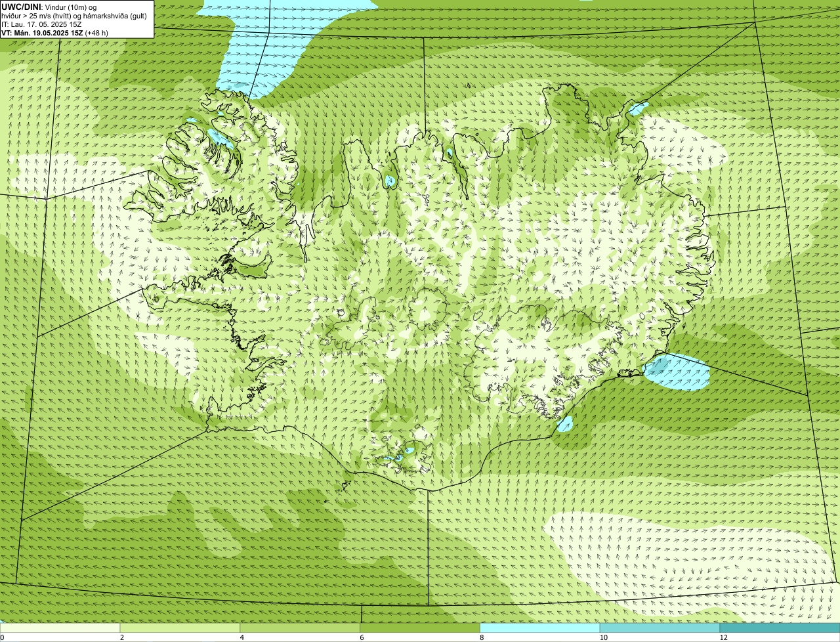Image resolution: width=840 pixels, height=642 pixels.
Task: Click the scale label '0'
Action: (x=2, y=637)
